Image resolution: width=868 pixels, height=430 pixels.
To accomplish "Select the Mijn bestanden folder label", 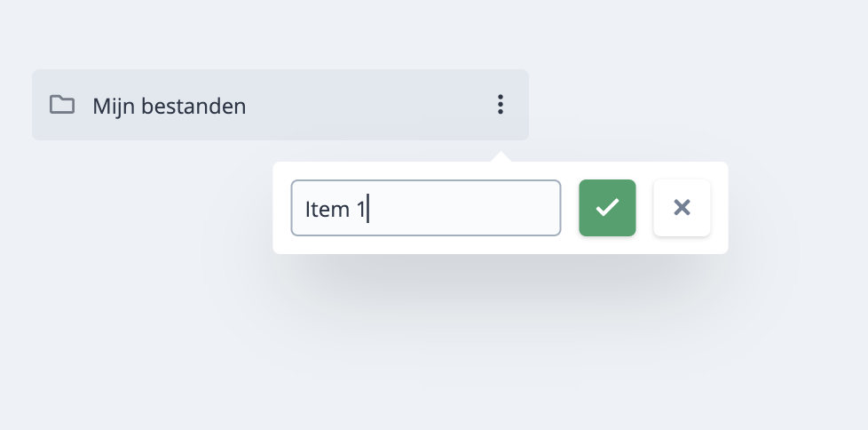I will coord(169,107).
